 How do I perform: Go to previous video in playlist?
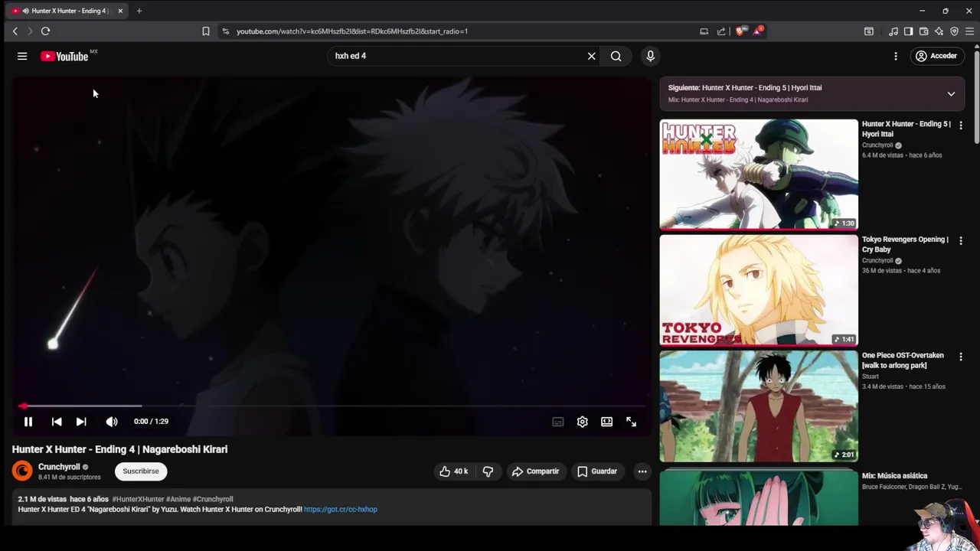coord(57,422)
